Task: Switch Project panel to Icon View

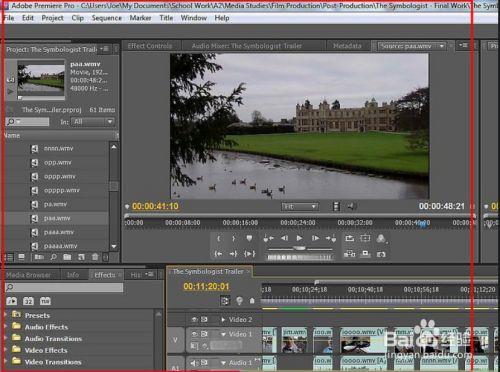Action: click(x=22, y=257)
